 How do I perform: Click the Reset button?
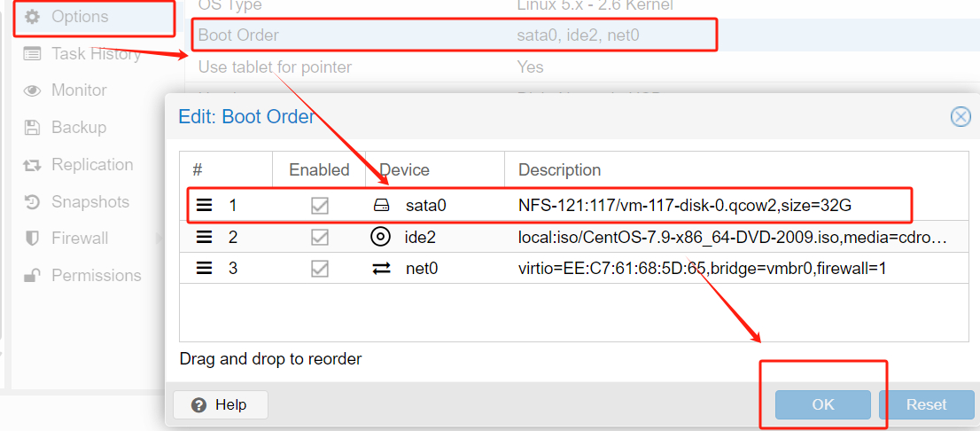click(926, 404)
